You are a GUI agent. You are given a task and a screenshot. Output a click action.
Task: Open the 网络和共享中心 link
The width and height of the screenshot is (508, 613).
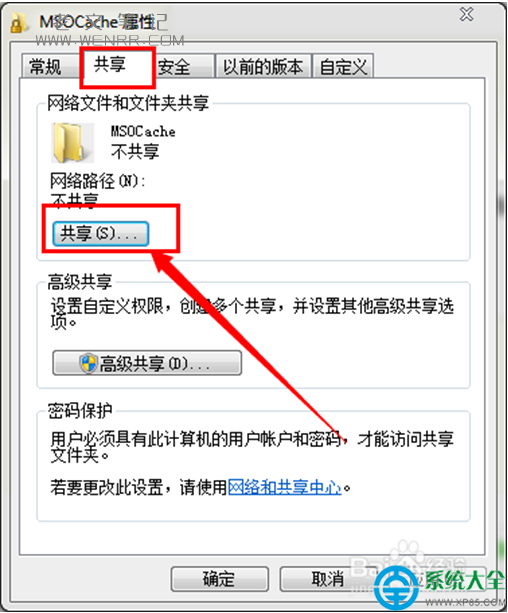284,488
